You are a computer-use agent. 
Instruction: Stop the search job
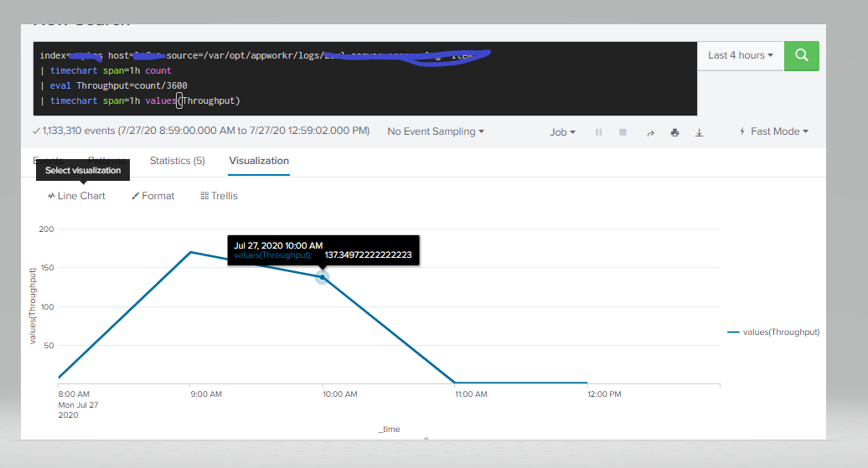(623, 132)
